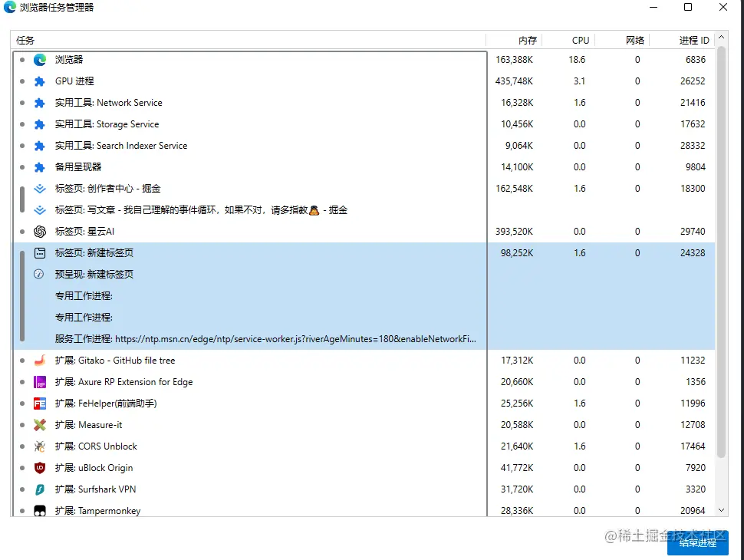Select the 实用工具: Network Service row
The width and height of the screenshot is (744, 560).
point(364,103)
